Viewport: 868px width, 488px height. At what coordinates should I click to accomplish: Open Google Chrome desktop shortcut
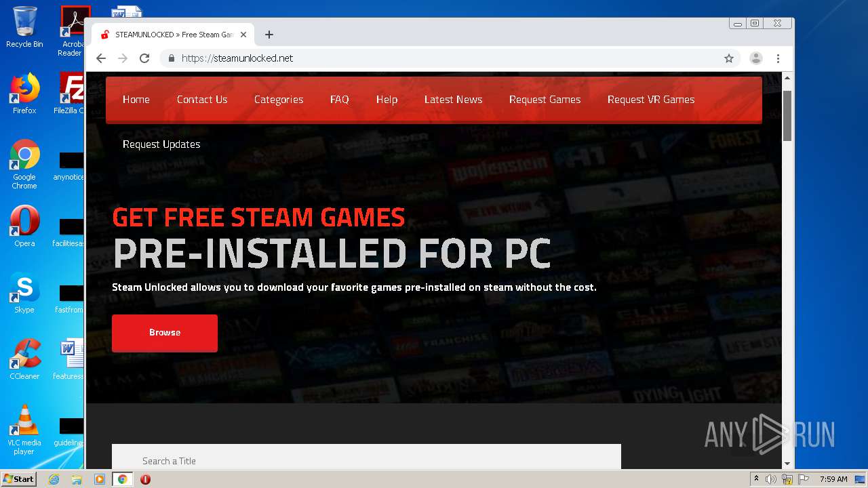tap(24, 164)
